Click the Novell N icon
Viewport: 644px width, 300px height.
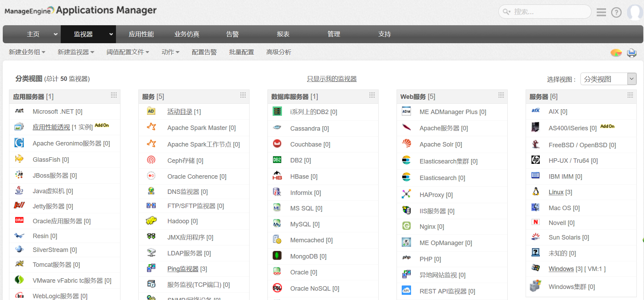pos(536,222)
